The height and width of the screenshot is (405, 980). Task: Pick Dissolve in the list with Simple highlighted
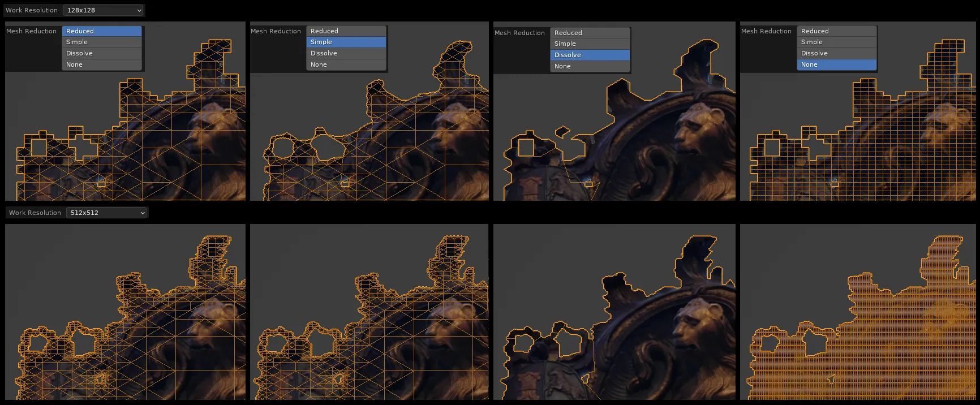pyautogui.click(x=346, y=53)
